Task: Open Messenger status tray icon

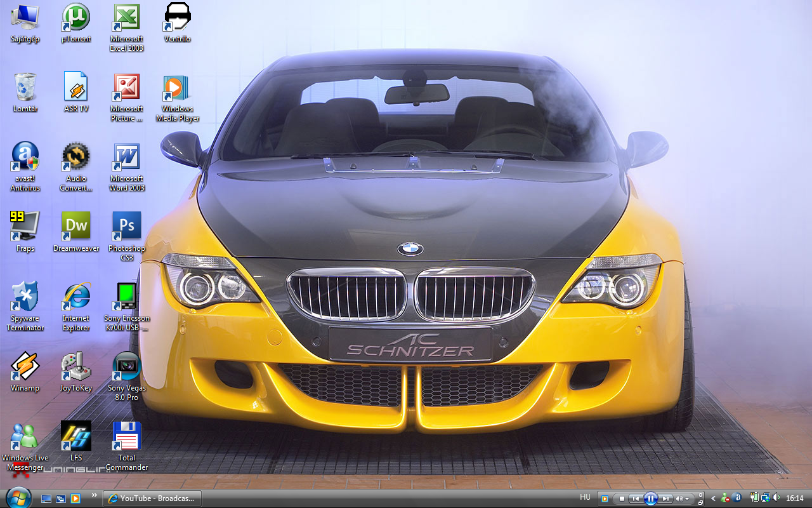Action: (x=725, y=498)
